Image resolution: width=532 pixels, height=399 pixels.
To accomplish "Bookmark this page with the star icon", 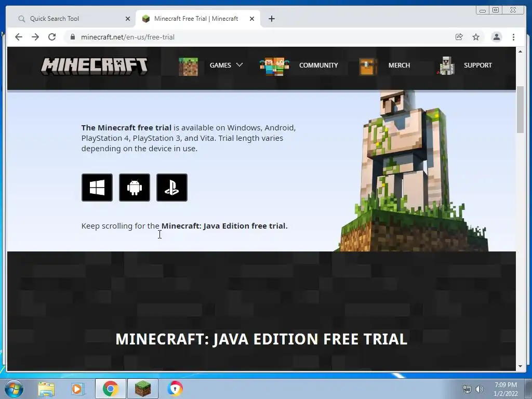I will 476,37.
